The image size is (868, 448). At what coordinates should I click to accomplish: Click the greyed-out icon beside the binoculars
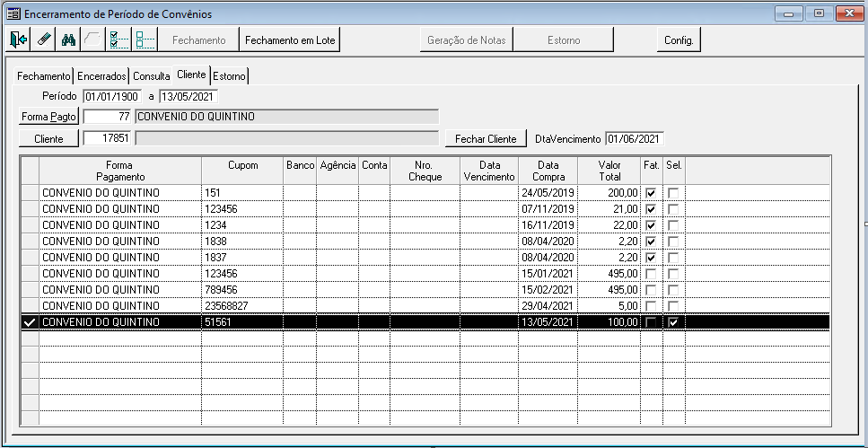pos(94,40)
